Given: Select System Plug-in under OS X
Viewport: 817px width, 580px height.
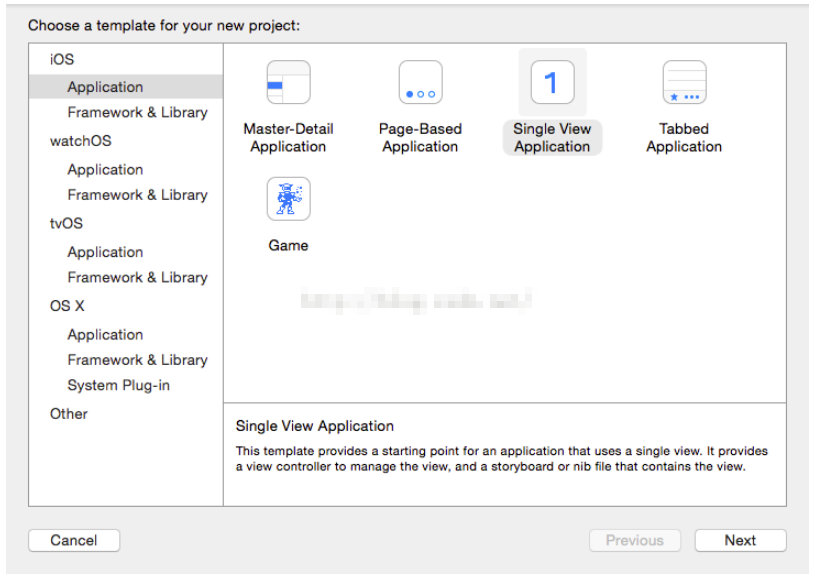Looking at the screenshot, I should click(x=120, y=386).
